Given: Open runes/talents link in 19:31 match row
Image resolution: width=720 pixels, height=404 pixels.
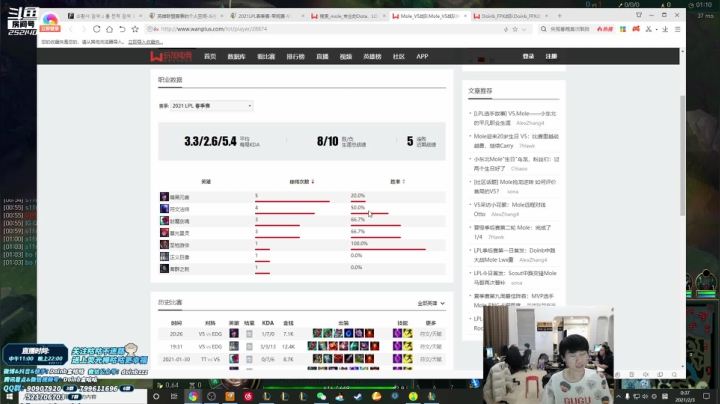Looking at the screenshot, I should pos(431,347).
